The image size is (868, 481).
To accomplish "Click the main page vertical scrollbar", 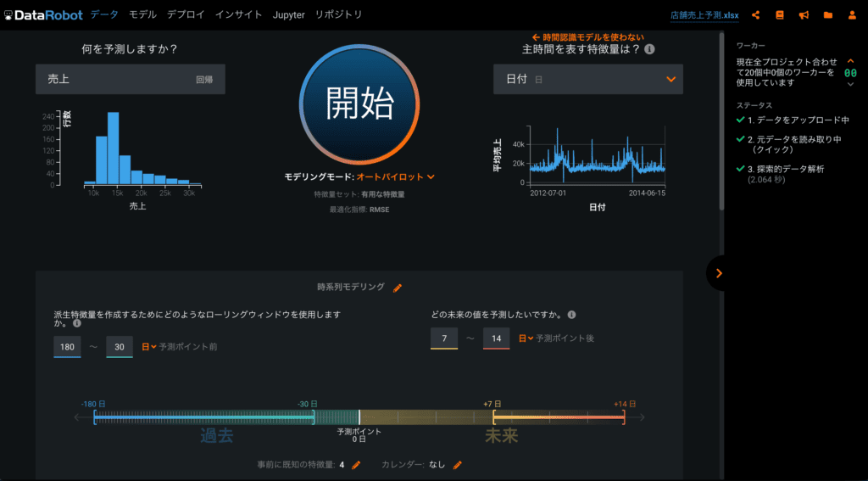I will (x=721, y=122).
